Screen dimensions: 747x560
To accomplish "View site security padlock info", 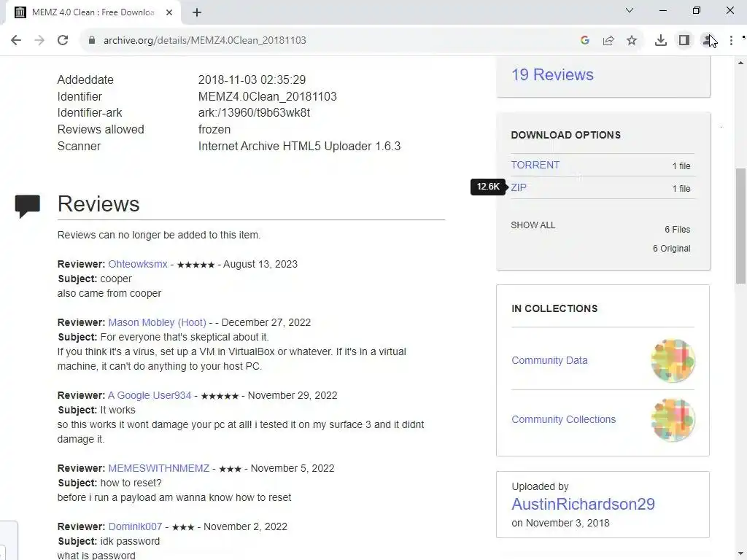I will [x=92, y=40].
